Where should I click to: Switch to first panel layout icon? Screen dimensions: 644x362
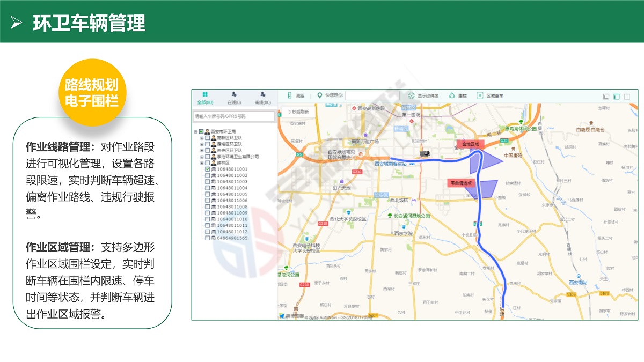coord(606,97)
